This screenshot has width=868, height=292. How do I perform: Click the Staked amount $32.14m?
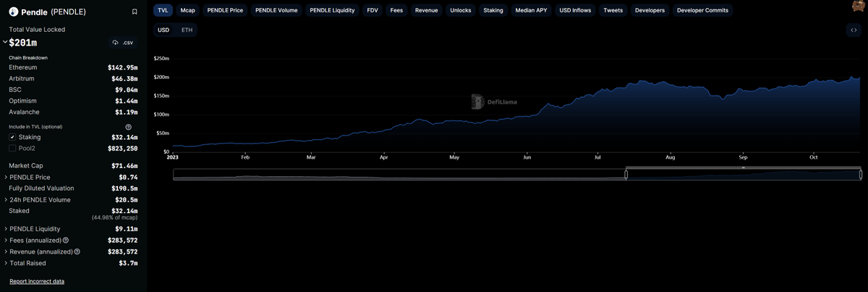(x=126, y=211)
